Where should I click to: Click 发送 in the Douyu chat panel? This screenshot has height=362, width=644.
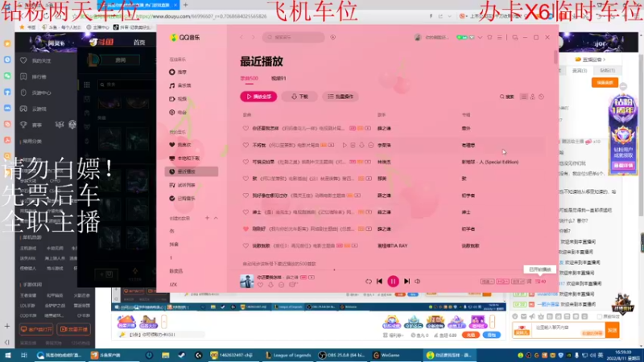[x=613, y=330]
